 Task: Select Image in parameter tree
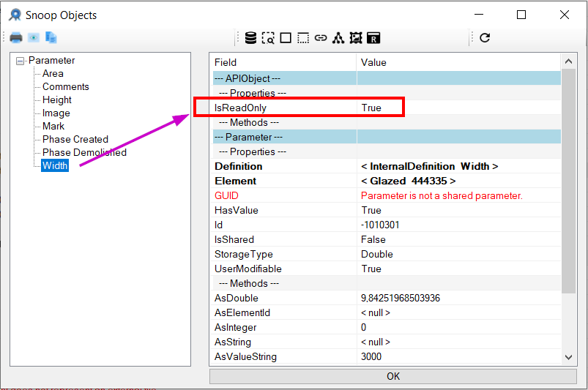click(x=56, y=113)
